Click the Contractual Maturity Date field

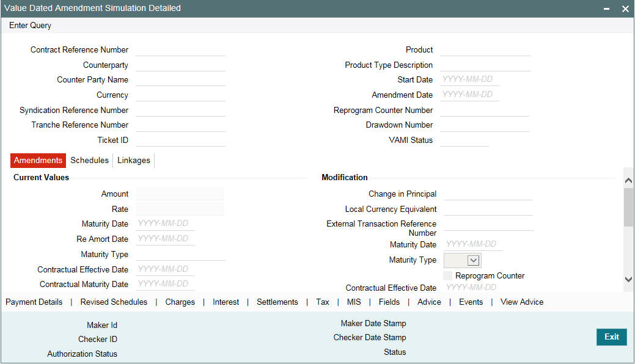point(165,284)
